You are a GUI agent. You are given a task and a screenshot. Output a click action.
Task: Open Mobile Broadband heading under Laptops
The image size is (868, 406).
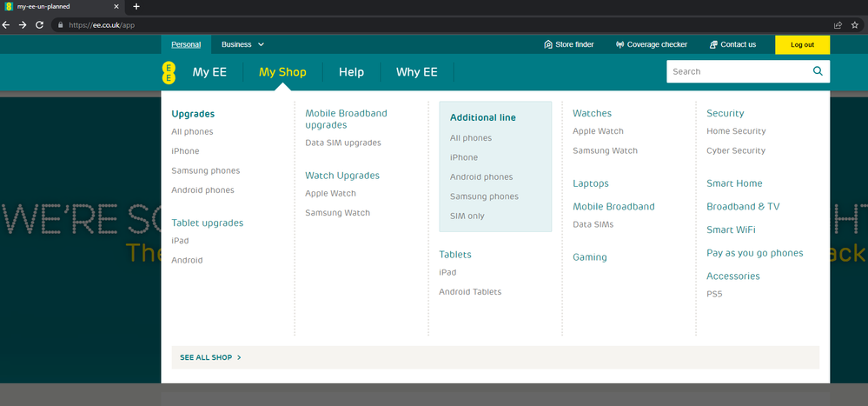[614, 207]
